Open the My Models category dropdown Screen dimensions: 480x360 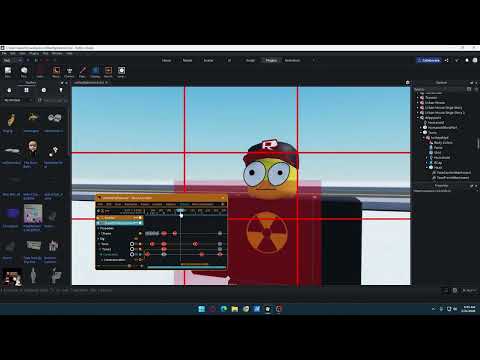click(x=17, y=100)
